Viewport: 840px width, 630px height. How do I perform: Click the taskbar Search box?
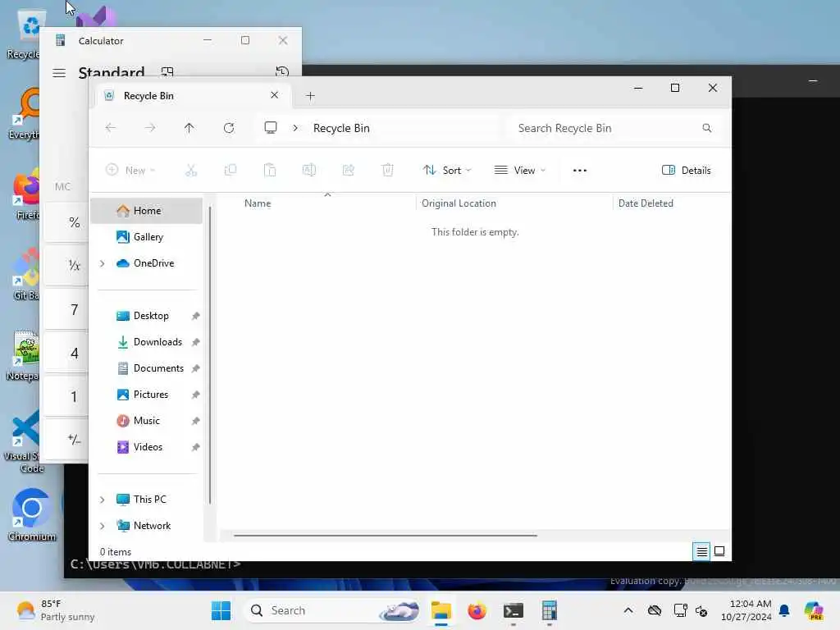tap(332, 610)
